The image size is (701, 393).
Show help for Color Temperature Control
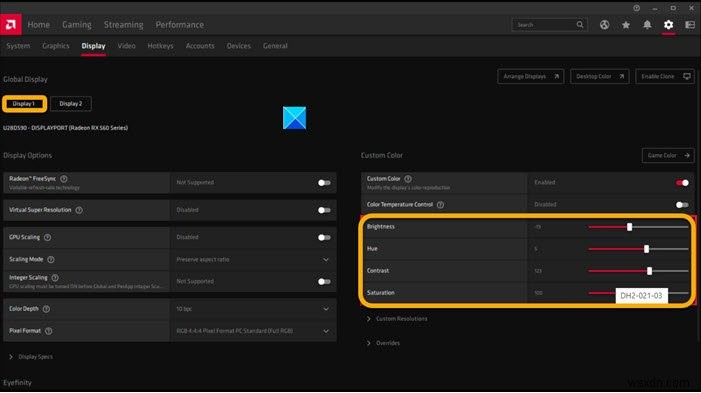point(440,205)
